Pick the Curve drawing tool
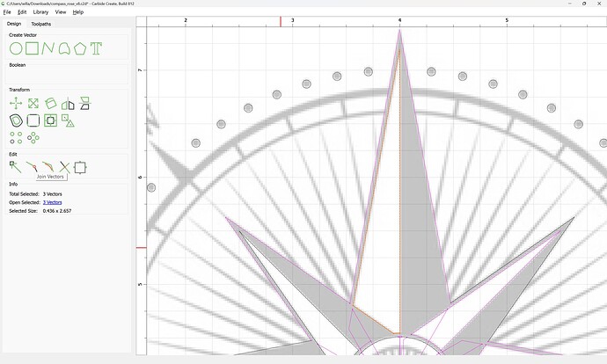The image size is (607, 364). (x=64, y=48)
